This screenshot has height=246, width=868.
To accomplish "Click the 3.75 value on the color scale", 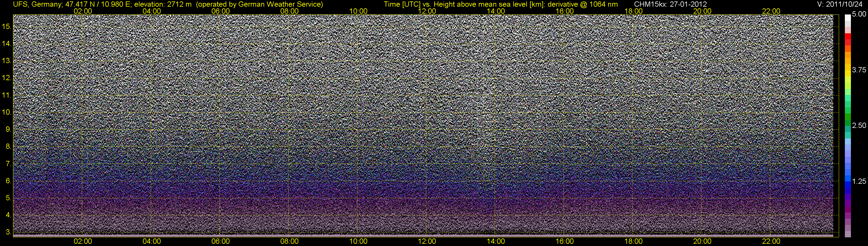I will [859, 70].
